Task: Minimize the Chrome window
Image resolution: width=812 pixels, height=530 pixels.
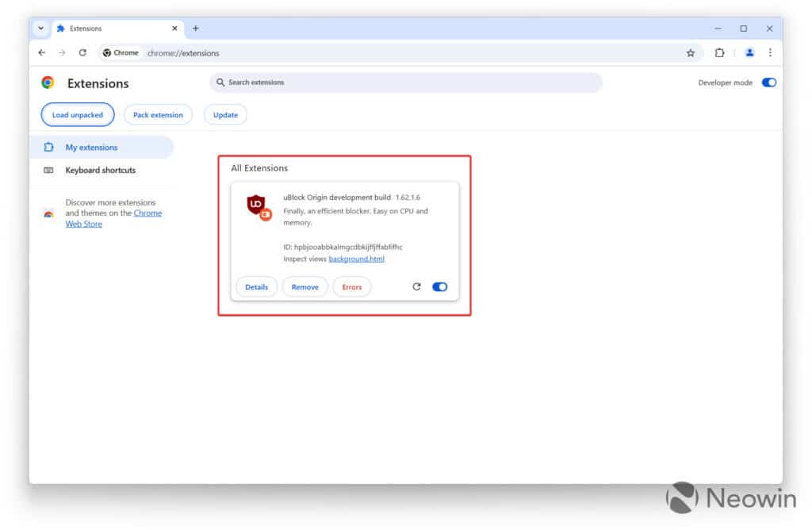Action: (x=718, y=29)
